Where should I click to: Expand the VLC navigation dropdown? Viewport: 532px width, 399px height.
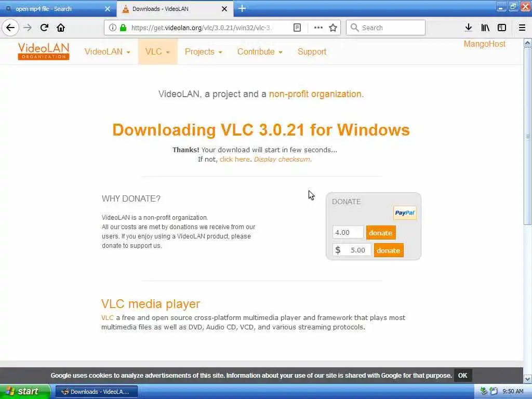pos(157,51)
